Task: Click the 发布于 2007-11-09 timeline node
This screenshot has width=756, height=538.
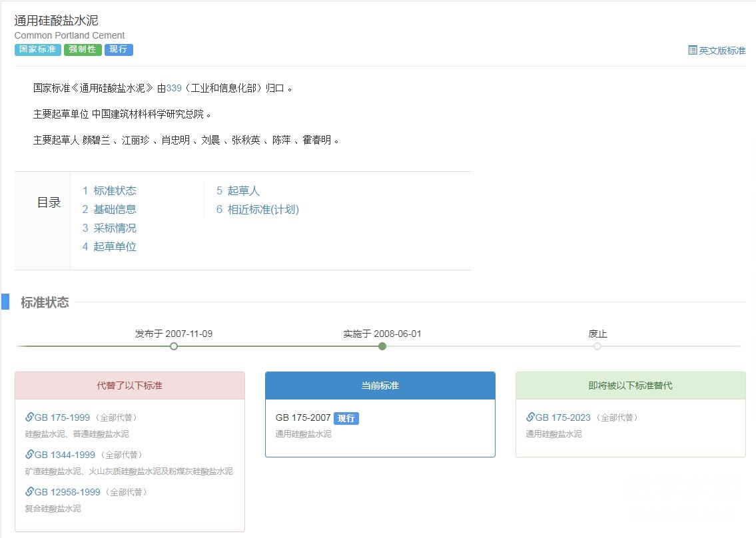Action: pos(174,346)
